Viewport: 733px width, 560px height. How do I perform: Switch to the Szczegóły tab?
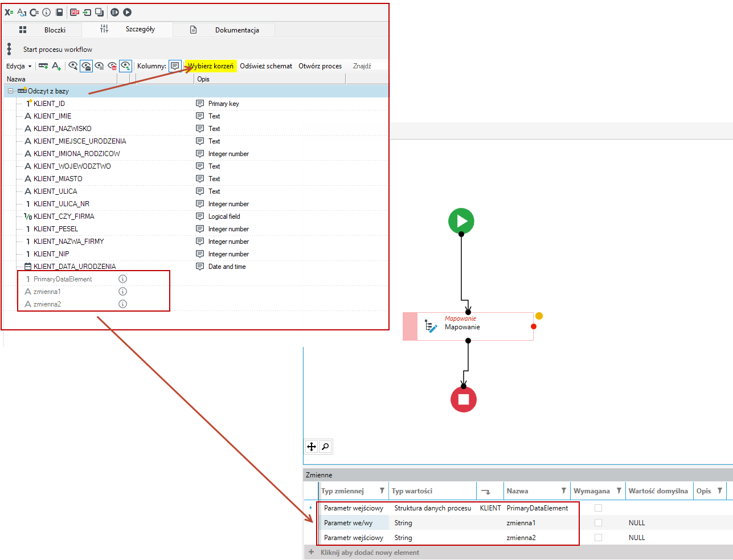pos(127,29)
